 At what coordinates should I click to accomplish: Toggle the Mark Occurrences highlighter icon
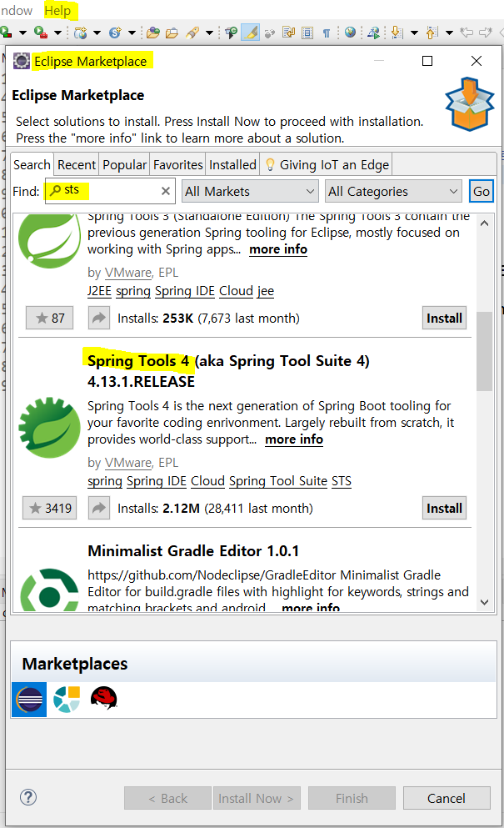[x=252, y=33]
